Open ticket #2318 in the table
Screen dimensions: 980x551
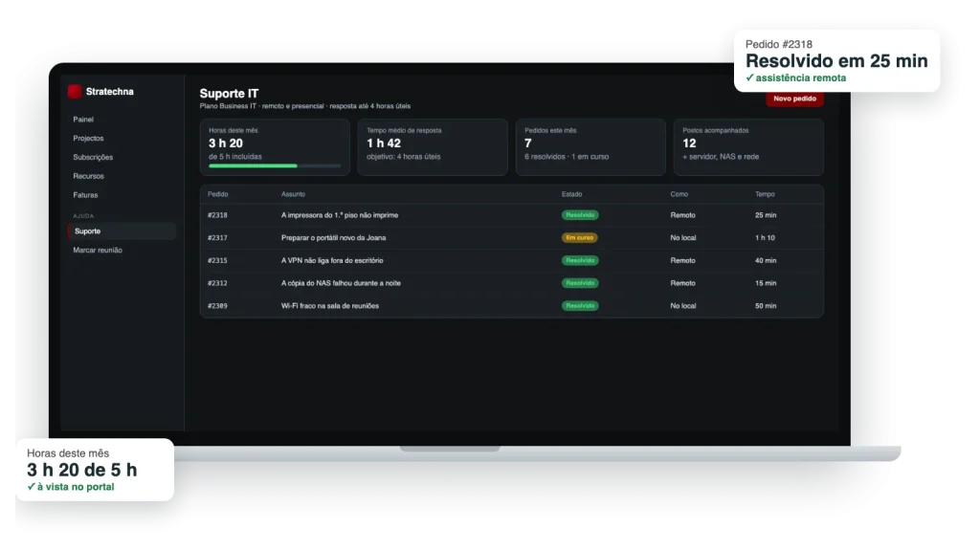(217, 215)
